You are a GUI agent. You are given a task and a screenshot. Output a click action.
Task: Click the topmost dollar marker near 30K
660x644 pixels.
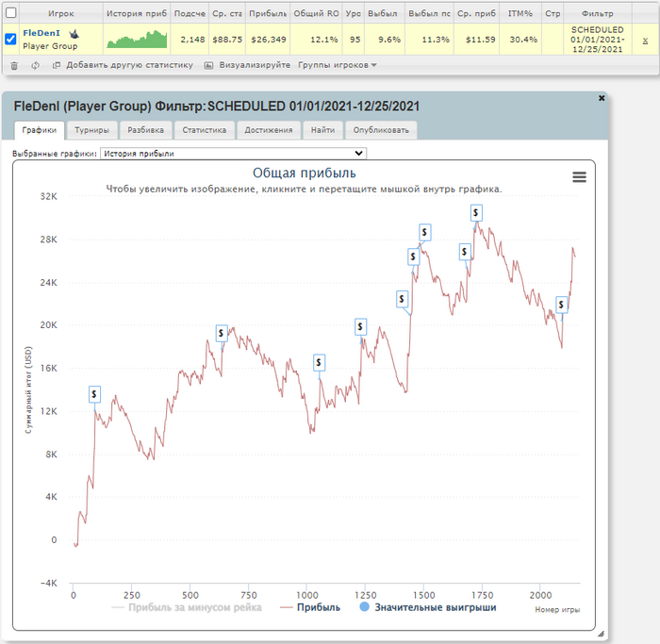(x=476, y=213)
